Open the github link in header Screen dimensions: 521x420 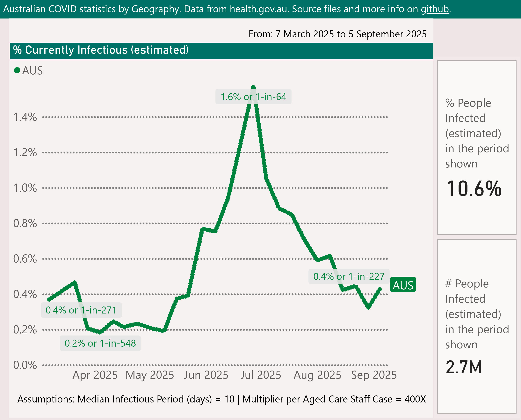pos(435,9)
